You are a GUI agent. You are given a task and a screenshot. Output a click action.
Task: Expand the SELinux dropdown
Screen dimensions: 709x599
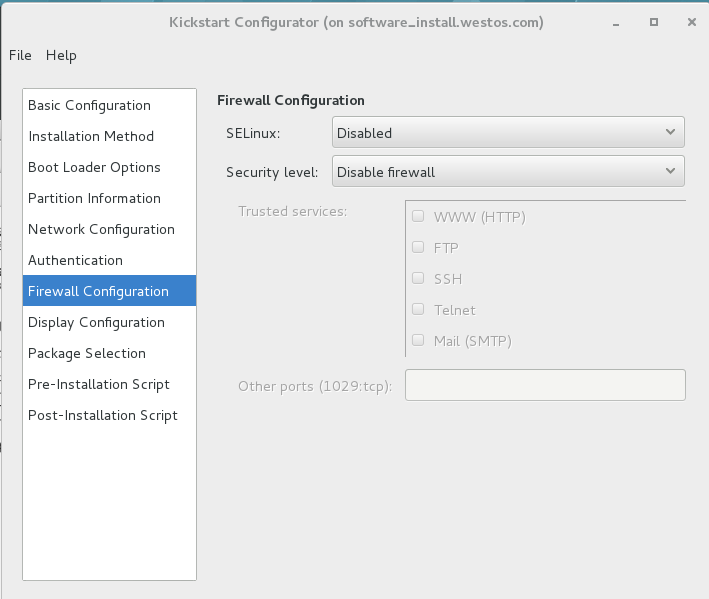pyautogui.click(x=508, y=132)
